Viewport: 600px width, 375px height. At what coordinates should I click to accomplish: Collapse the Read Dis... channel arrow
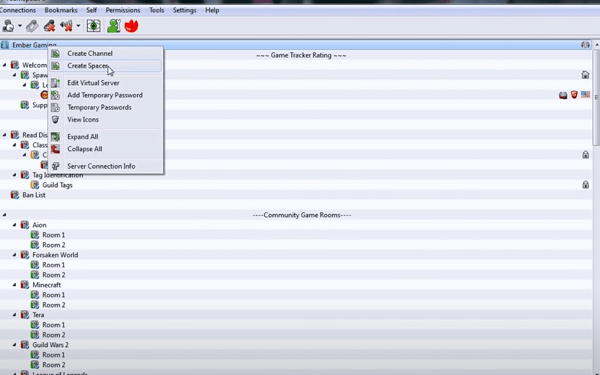[5, 135]
